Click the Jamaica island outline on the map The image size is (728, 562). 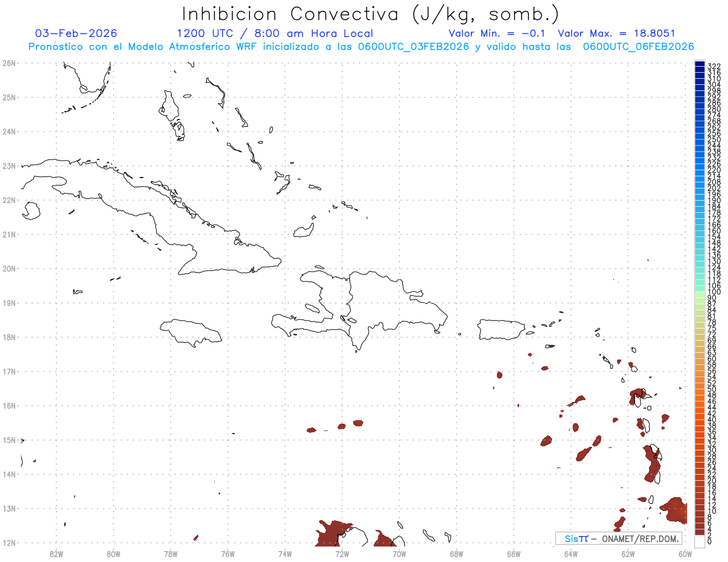(190, 333)
